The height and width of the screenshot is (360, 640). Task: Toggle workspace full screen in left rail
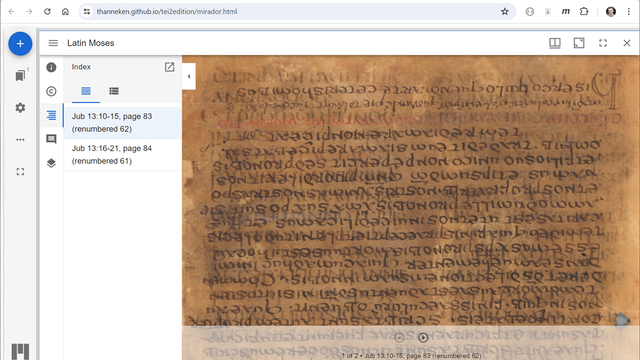coord(20,172)
